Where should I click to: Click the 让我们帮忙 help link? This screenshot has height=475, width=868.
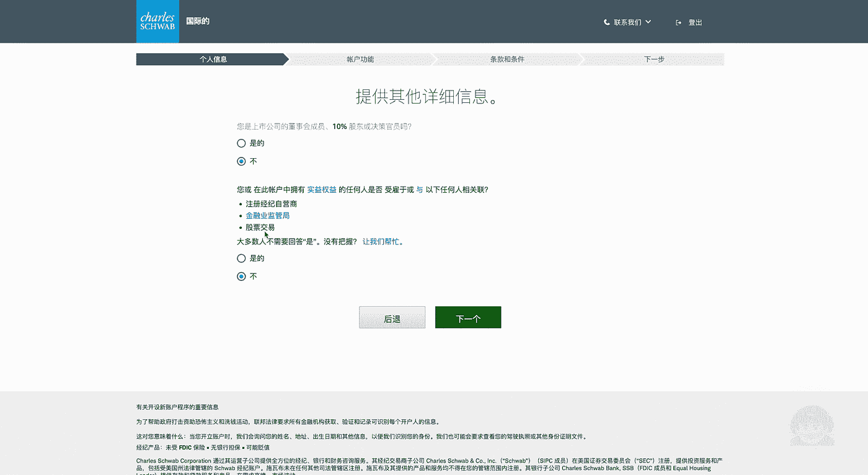point(383,242)
